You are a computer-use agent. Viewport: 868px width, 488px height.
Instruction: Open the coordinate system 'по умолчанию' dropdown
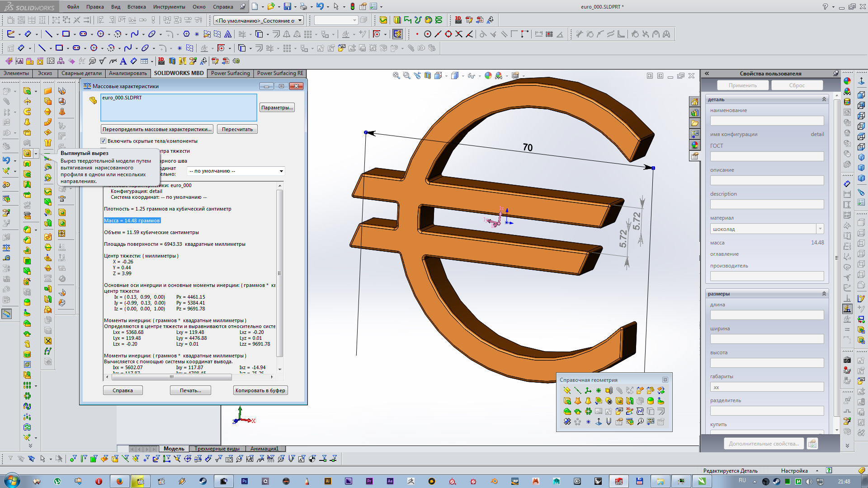click(x=281, y=171)
